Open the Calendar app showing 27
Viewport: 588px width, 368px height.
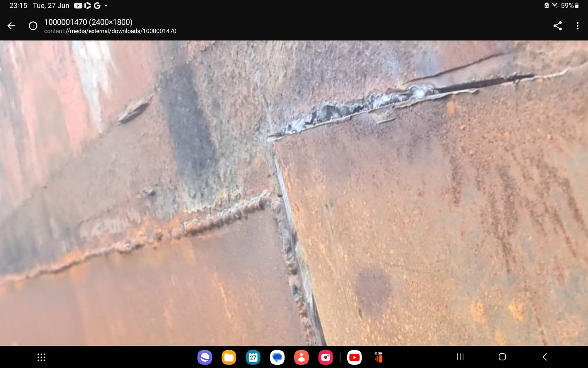[253, 357]
